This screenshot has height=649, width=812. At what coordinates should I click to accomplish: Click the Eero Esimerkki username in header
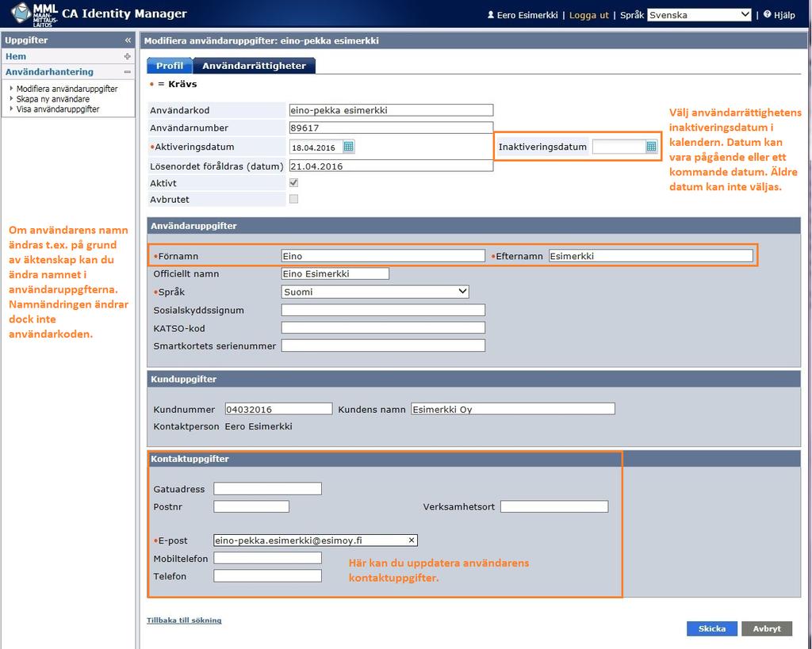coord(527,15)
